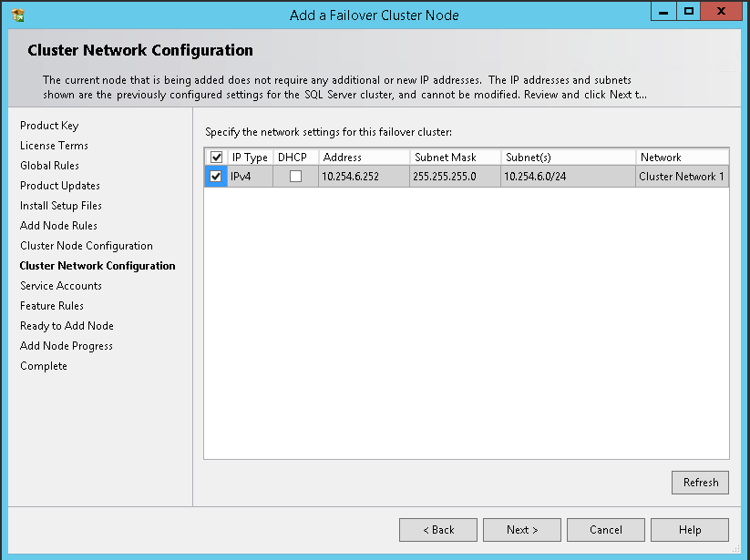Screen dimensions: 750x560
Task: Select the Cluster Node Configuration step
Action: [87, 246]
